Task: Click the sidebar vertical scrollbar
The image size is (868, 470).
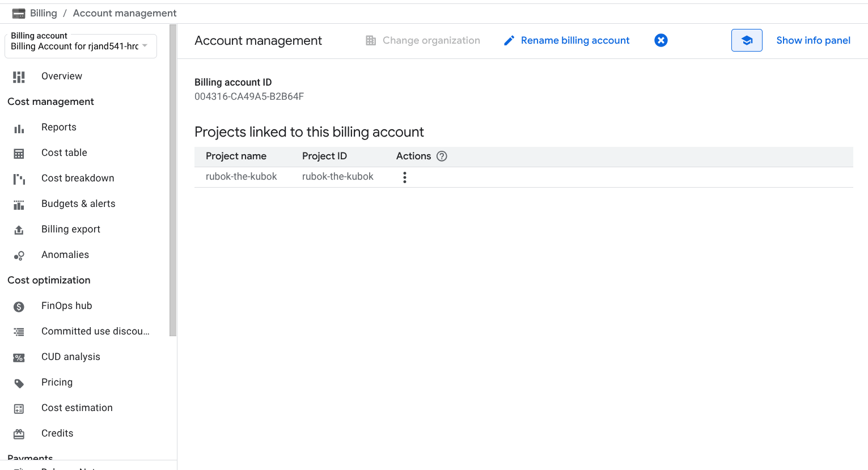Action: point(173,181)
